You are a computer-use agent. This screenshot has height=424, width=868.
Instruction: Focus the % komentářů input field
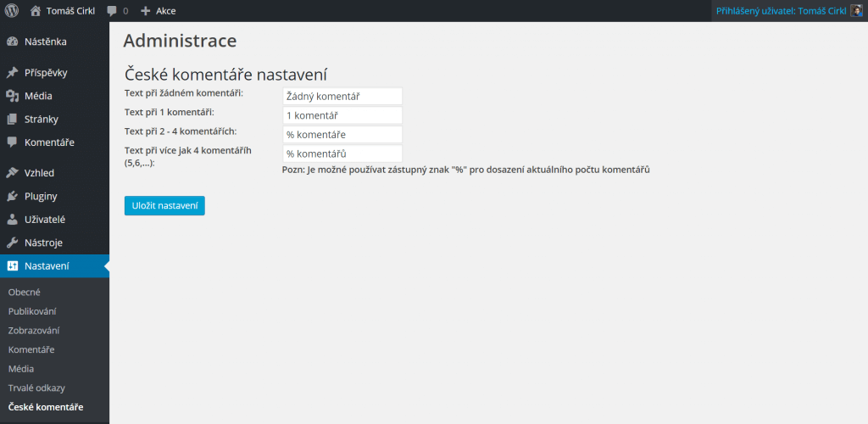coord(342,153)
